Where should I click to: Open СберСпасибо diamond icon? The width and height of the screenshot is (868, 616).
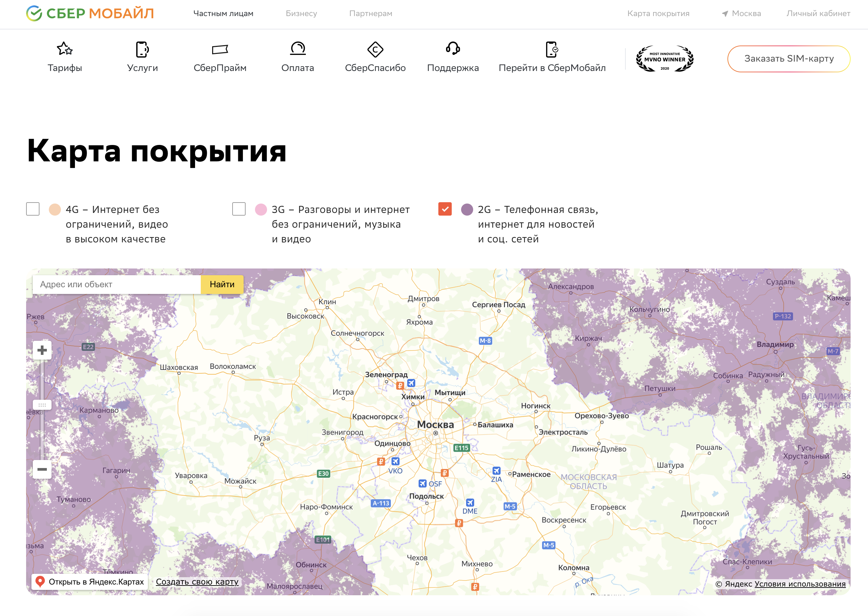[375, 49]
